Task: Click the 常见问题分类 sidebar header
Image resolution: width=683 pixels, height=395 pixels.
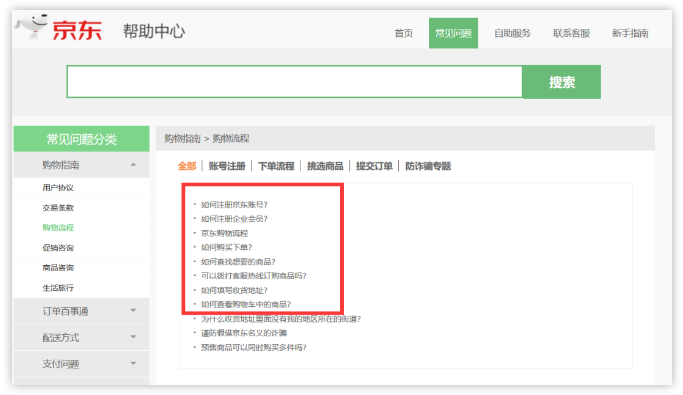Action: pos(81,139)
